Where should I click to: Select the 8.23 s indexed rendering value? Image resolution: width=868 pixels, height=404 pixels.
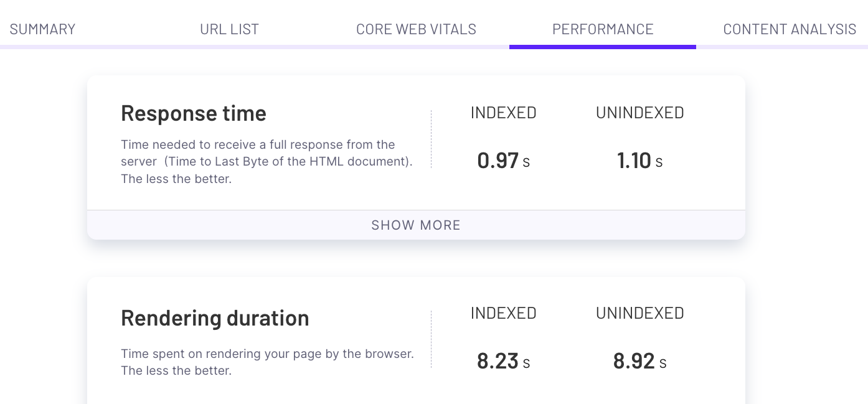[x=503, y=361]
